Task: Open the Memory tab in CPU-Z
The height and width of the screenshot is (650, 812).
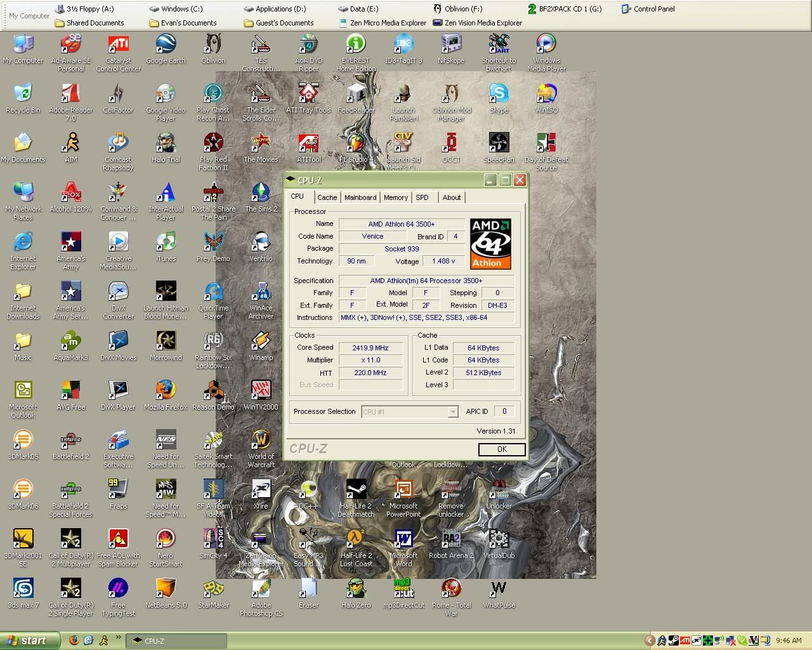Action: [396, 197]
